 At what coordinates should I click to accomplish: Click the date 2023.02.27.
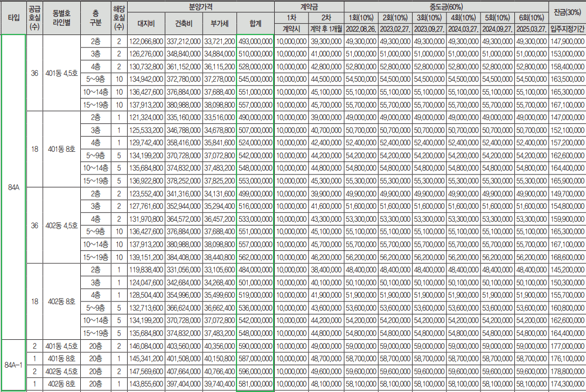point(395,29)
